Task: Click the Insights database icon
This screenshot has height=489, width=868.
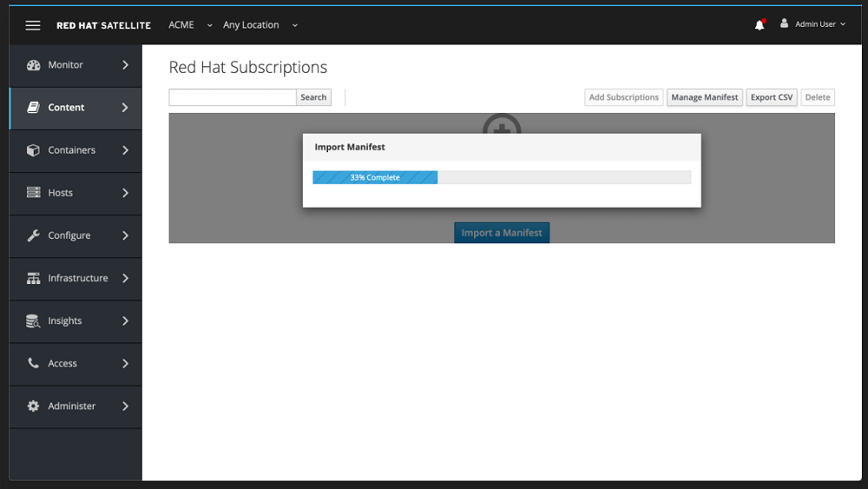Action: (34, 321)
